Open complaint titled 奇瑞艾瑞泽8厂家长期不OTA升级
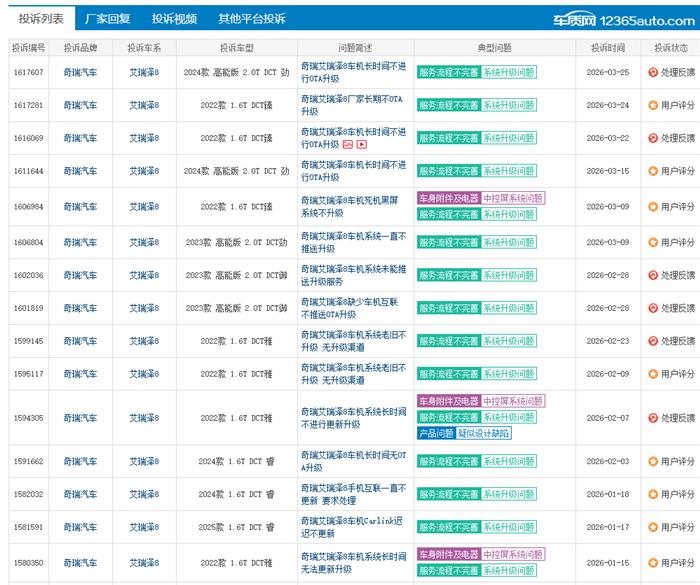 [353, 105]
